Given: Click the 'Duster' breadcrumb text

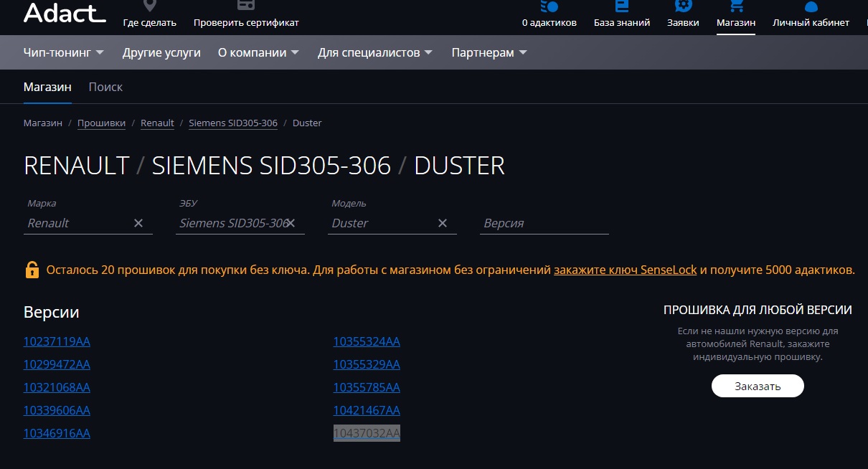Looking at the screenshot, I should click(307, 123).
